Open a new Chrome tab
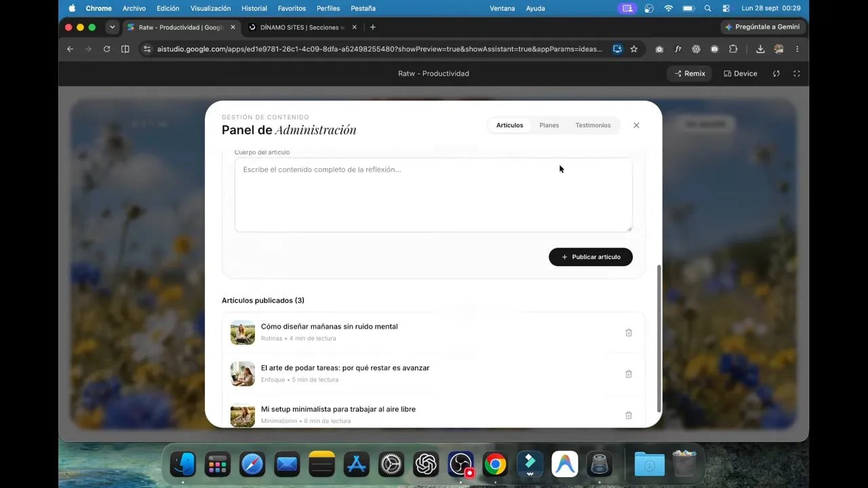Screen dimensions: 868x488 [x=372, y=27]
